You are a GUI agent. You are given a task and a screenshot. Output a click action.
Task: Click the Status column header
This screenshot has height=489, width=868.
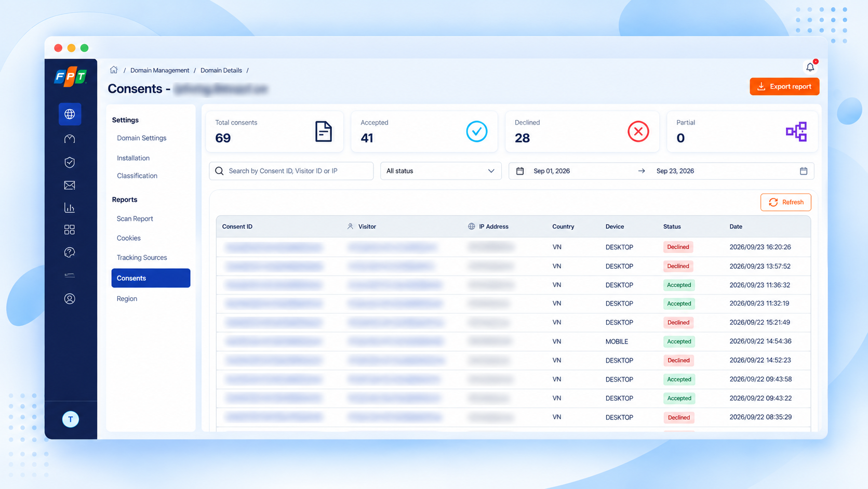(672, 227)
